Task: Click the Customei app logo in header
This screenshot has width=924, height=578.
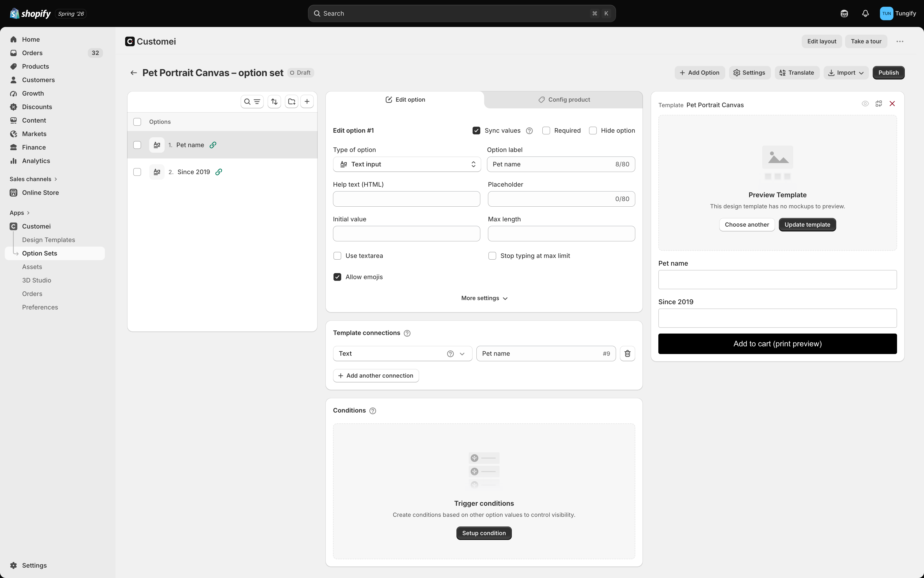Action: point(130,41)
